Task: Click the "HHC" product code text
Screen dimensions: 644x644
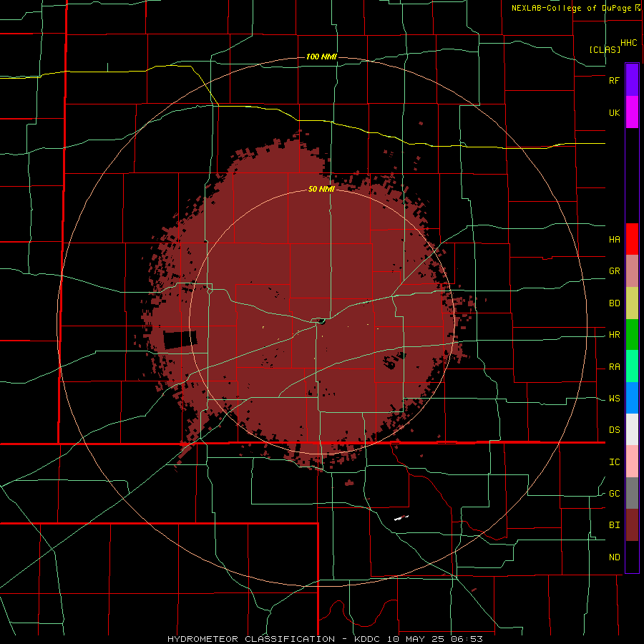Action: tap(629, 43)
